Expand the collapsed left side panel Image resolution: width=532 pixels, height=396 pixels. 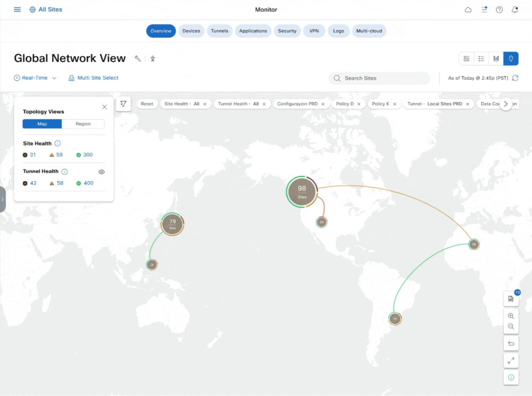click(3, 199)
